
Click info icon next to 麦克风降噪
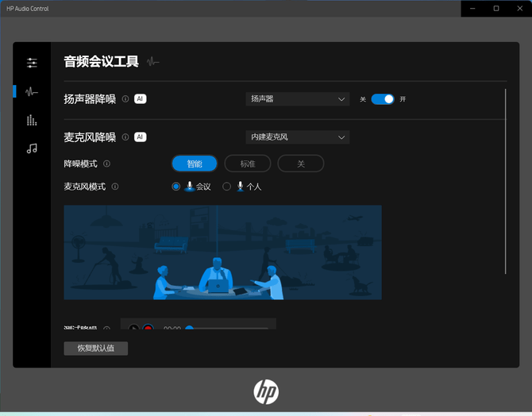(x=125, y=137)
